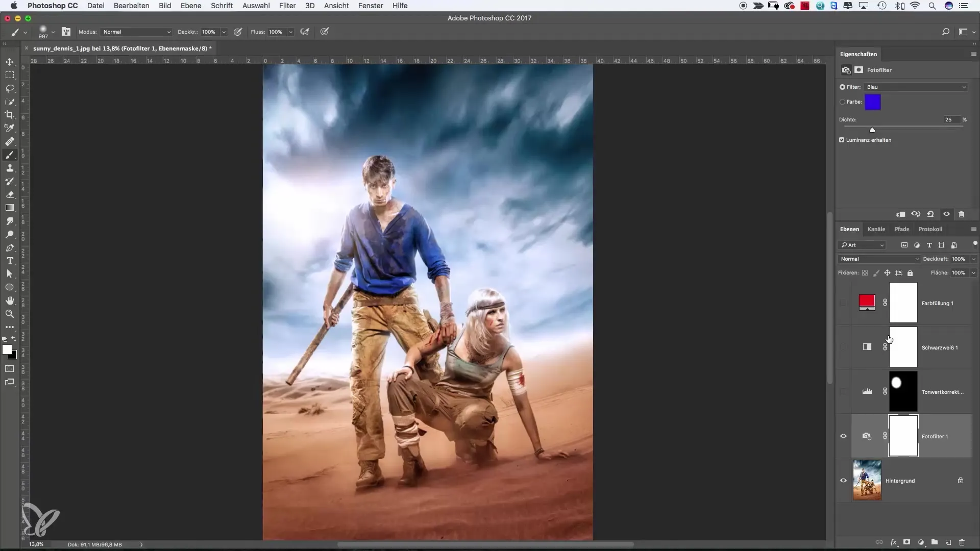Open the brush settings panel icon
Viewport: 980px width, 551px height.
(66, 32)
